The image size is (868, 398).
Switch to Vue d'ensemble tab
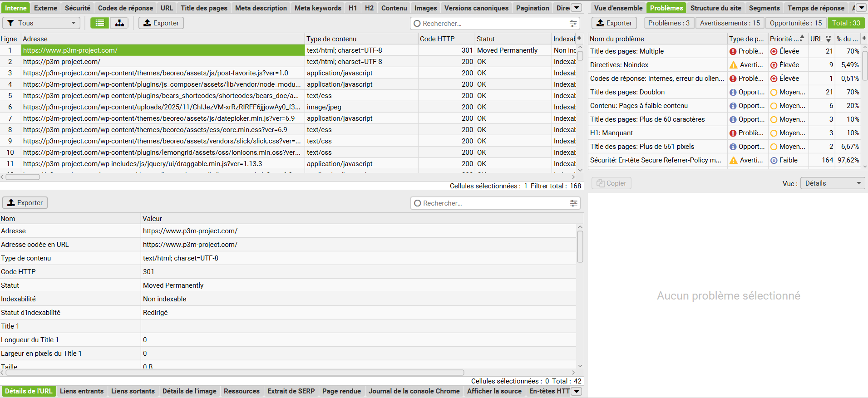point(618,8)
